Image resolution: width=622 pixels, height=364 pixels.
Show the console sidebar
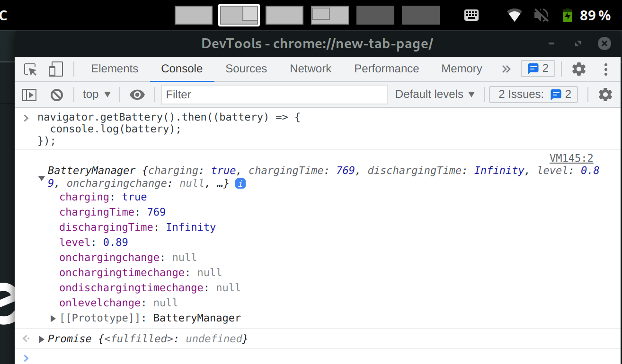pyautogui.click(x=29, y=95)
